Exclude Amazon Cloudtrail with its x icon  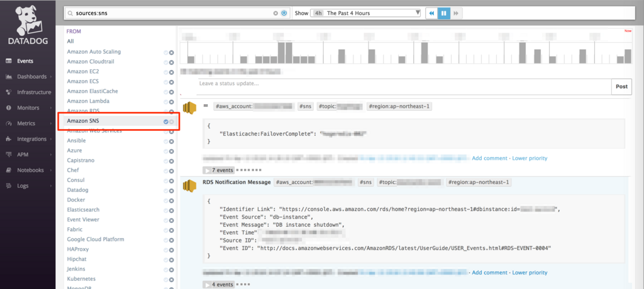[171, 62]
